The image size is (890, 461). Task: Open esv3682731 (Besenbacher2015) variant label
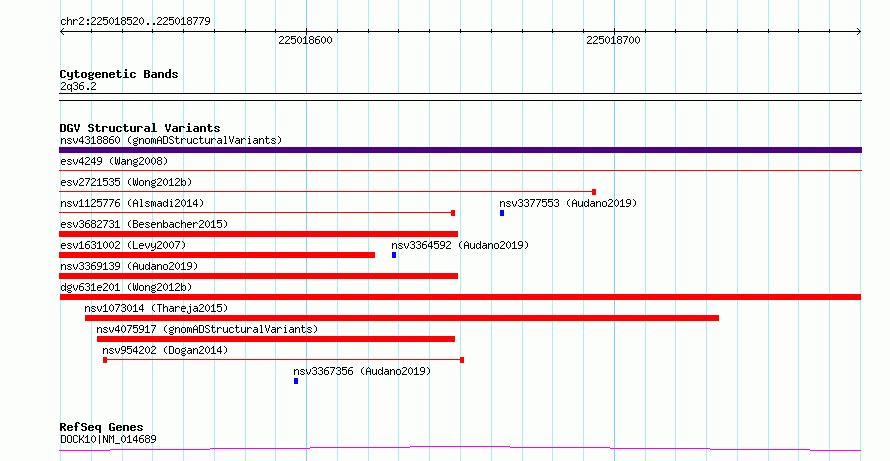coord(144,224)
